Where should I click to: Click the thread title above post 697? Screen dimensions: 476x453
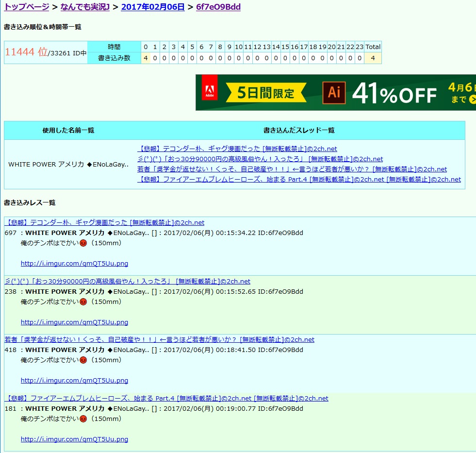104,223
